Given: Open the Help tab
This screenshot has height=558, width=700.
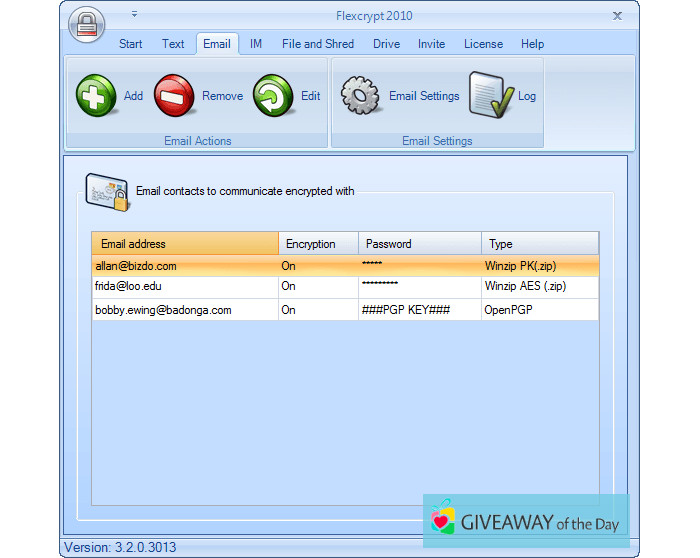Looking at the screenshot, I should pyautogui.click(x=532, y=44).
